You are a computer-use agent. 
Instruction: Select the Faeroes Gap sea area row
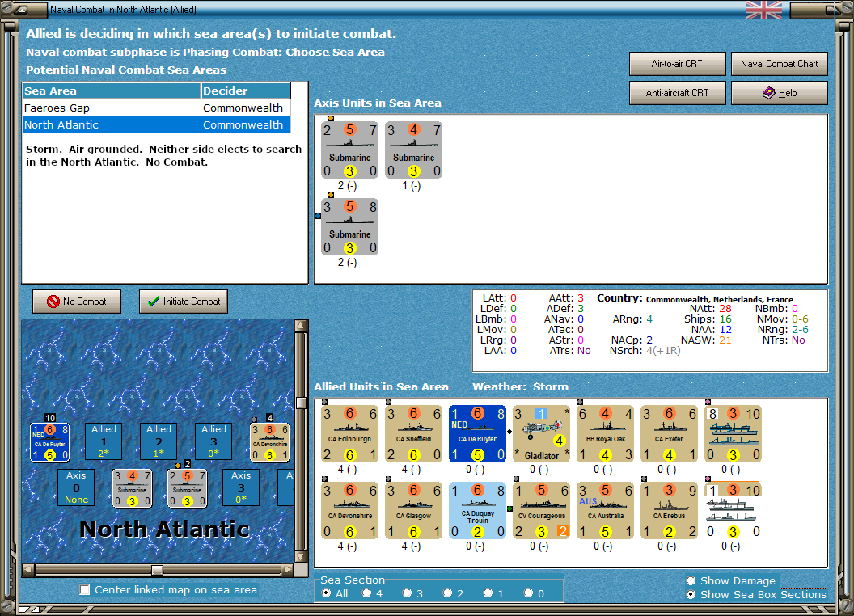[157, 108]
